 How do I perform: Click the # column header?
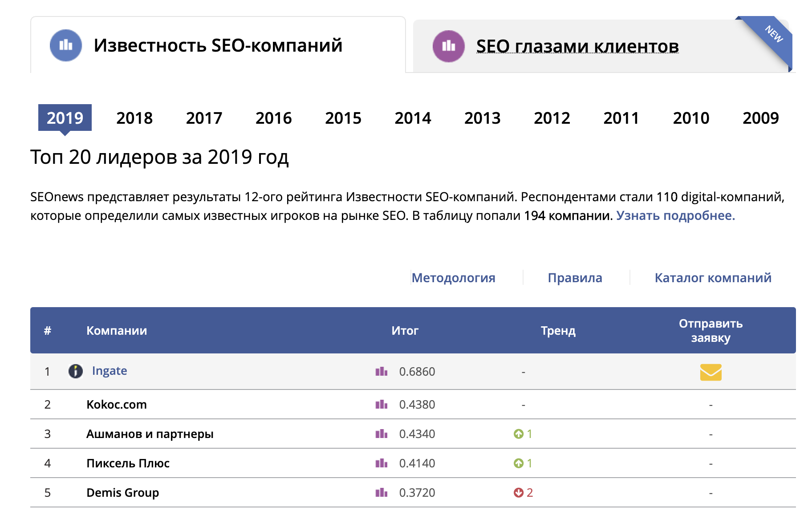[48, 330]
